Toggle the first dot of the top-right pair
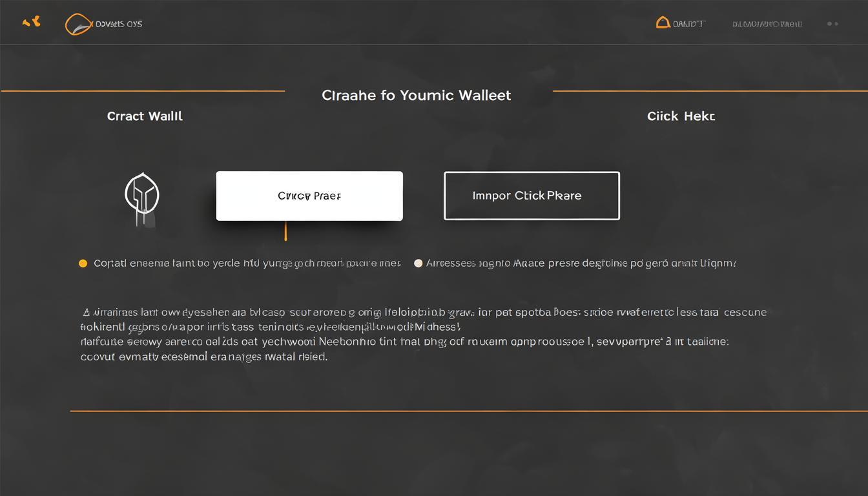Image resolution: width=868 pixels, height=496 pixels. click(x=829, y=23)
